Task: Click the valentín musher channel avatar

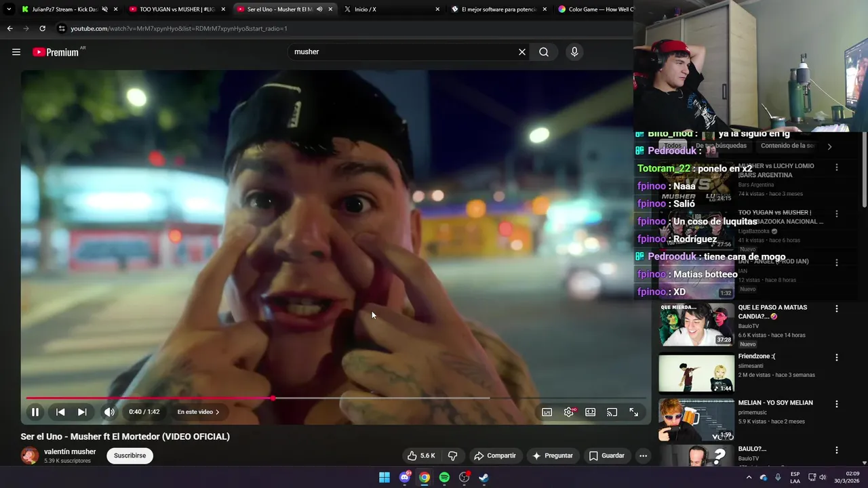Action: click(x=30, y=455)
